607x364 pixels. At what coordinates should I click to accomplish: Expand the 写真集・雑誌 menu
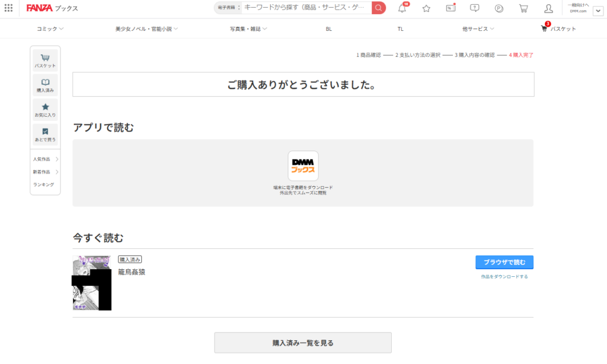[x=248, y=28]
